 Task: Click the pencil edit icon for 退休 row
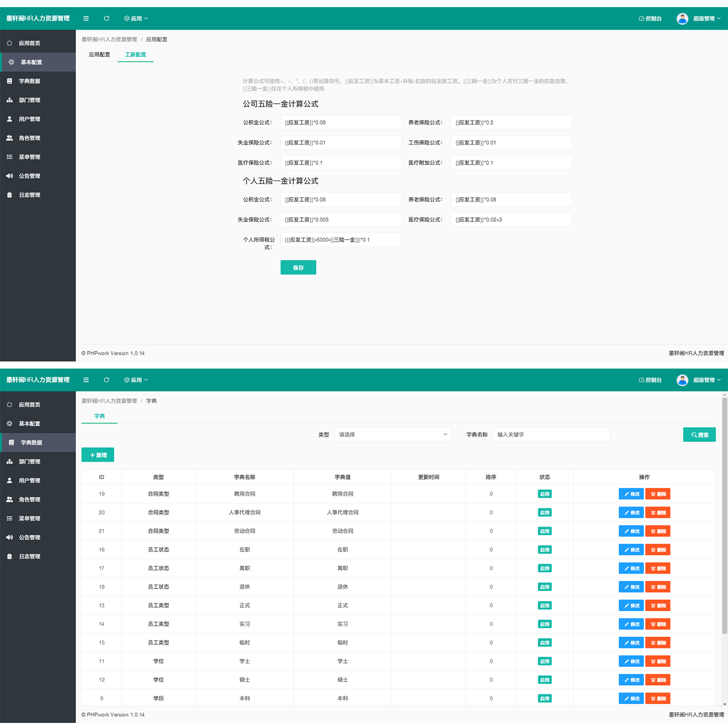(626, 587)
